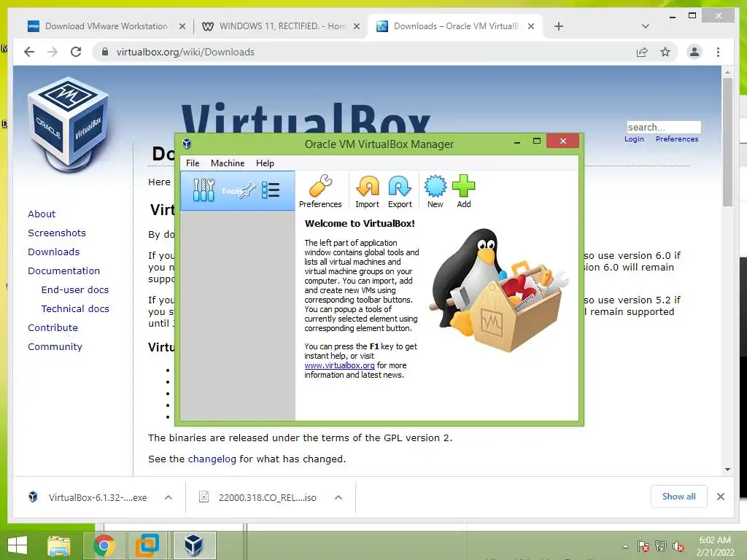Follow the www.virtualbox.org link
The image size is (747, 560).
pos(339,365)
